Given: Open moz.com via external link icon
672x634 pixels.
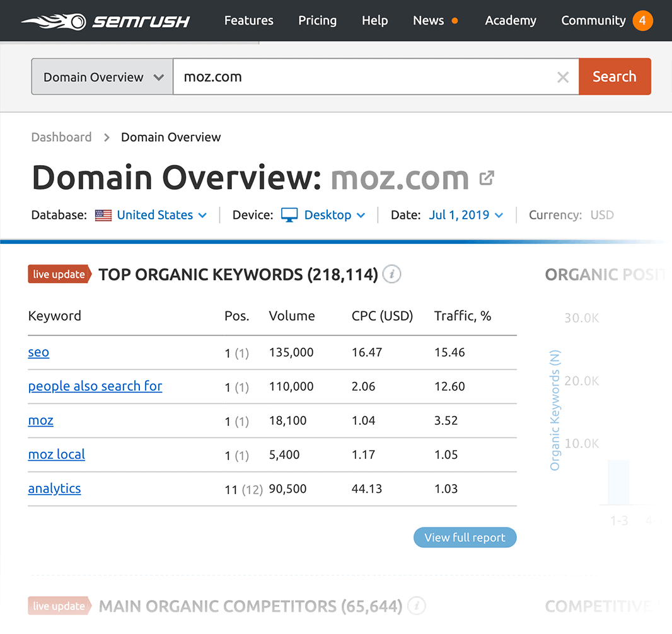Looking at the screenshot, I should pyautogui.click(x=487, y=178).
